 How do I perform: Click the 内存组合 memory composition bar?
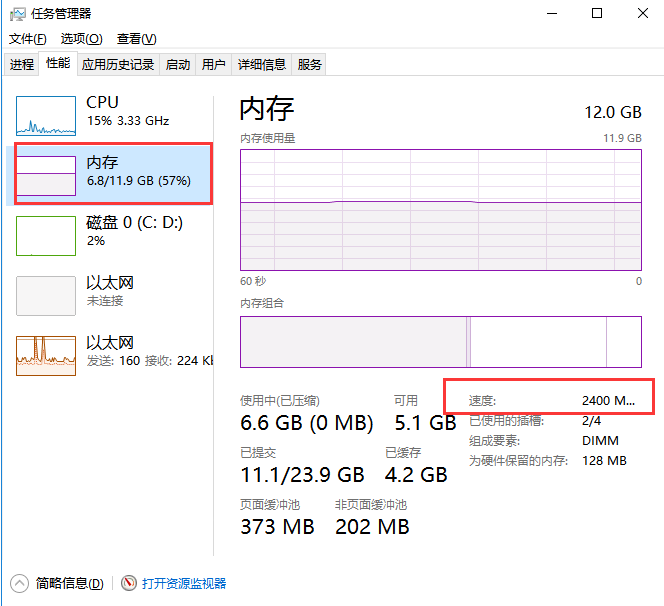440,341
